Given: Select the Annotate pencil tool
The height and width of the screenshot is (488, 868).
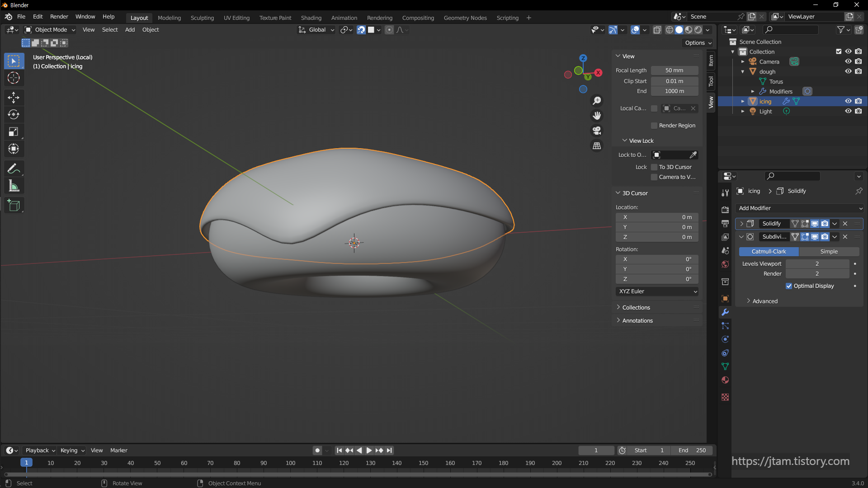Looking at the screenshot, I should (x=14, y=169).
